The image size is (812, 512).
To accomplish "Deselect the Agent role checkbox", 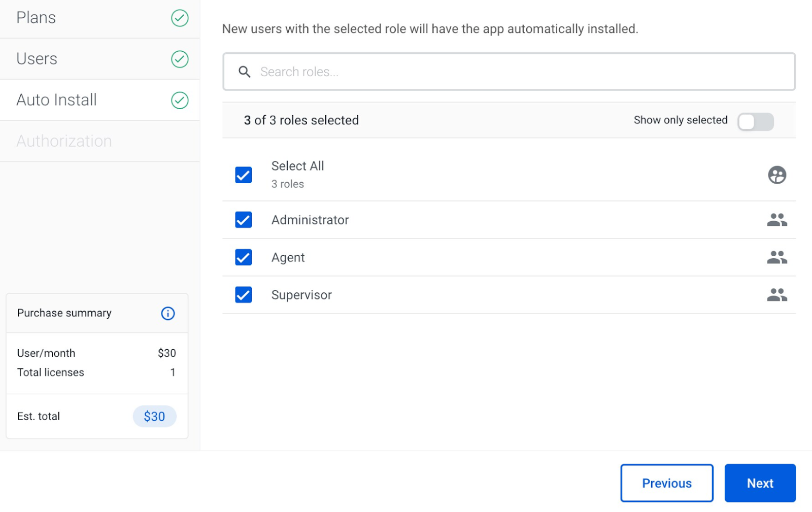I will [244, 257].
